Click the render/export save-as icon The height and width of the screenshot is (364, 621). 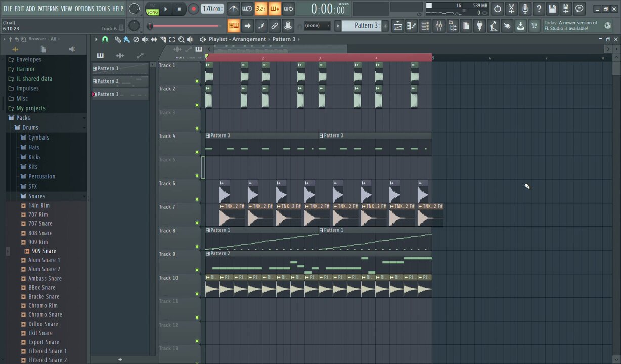tap(566, 9)
